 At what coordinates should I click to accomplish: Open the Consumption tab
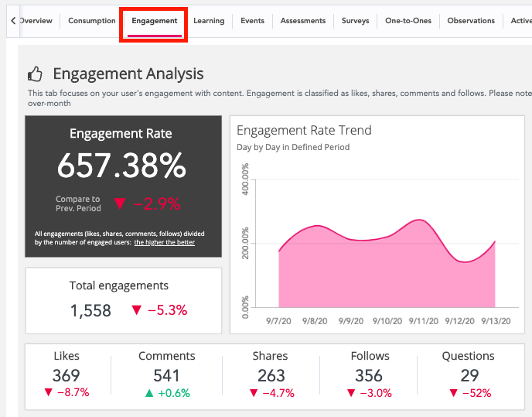point(91,21)
